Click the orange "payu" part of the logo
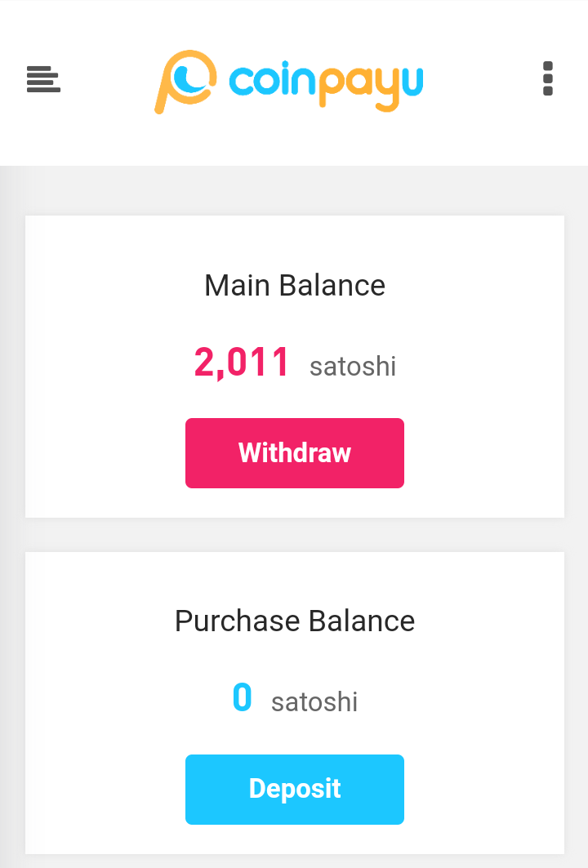 click(371, 83)
